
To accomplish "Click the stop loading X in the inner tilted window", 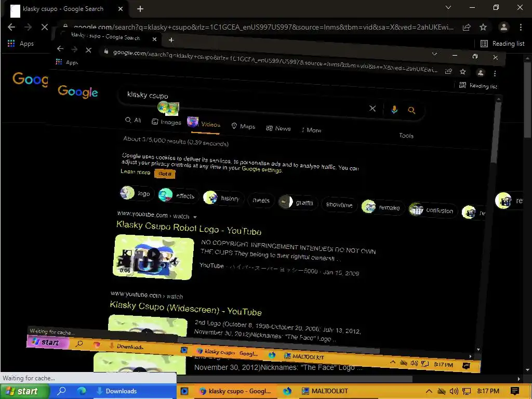I will pos(88,50).
